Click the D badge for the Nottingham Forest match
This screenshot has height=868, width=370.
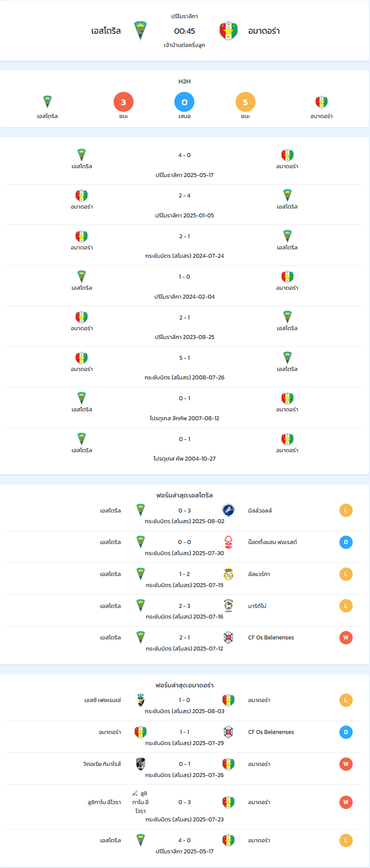346,542
